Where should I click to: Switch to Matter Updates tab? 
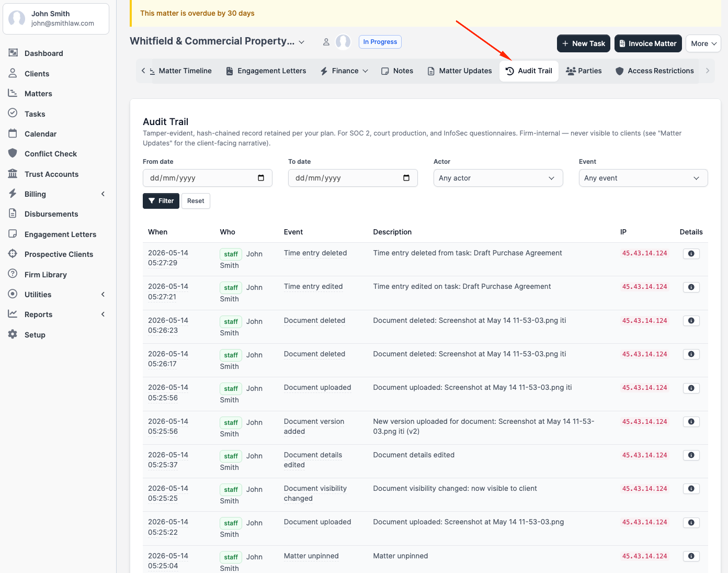pos(460,71)
